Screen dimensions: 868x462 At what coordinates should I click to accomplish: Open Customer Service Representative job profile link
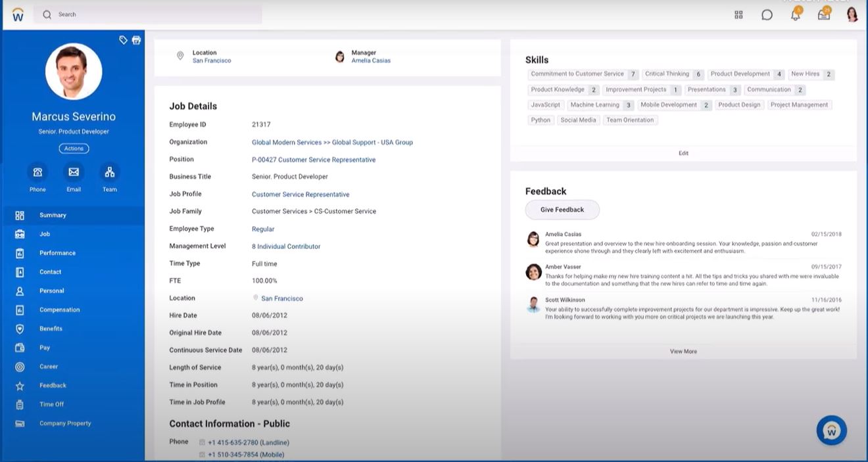tap(301, 195)
